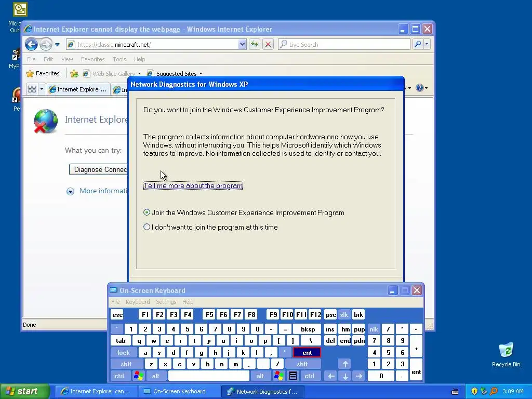Click the Live Search box
The height and width of the screenshot is (399, 532).
pyautogui.click(x=344, y=45)
